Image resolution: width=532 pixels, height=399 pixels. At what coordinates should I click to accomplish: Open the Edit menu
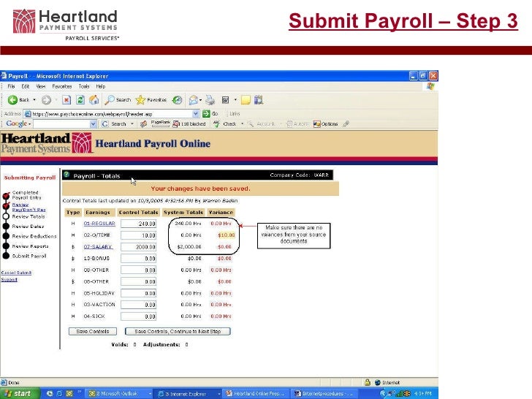coord(26,86)
